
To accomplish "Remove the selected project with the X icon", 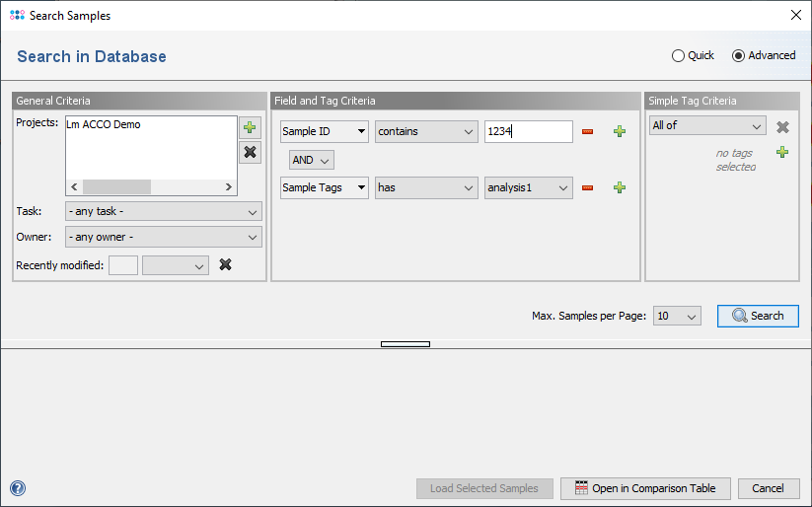I will click(x=251, y=152).
